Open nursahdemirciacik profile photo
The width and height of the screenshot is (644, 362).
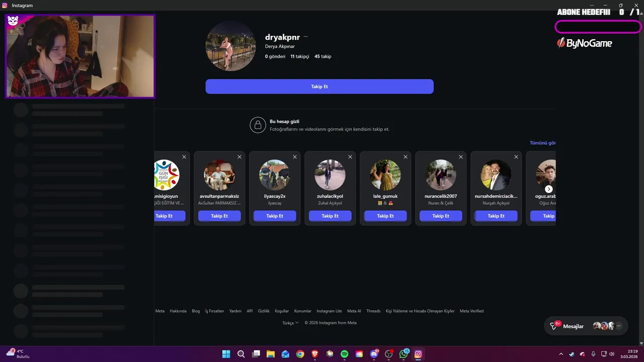coord(496,175)
